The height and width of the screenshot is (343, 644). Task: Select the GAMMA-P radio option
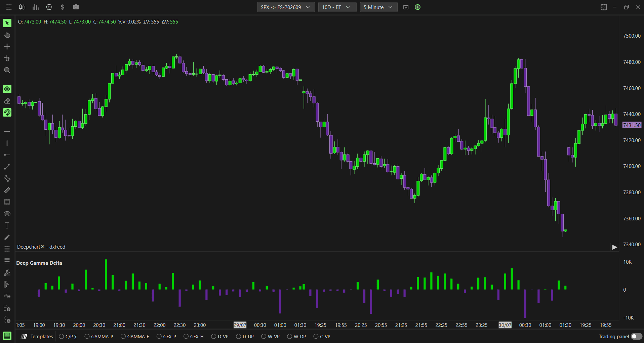[x=99, y=337]
